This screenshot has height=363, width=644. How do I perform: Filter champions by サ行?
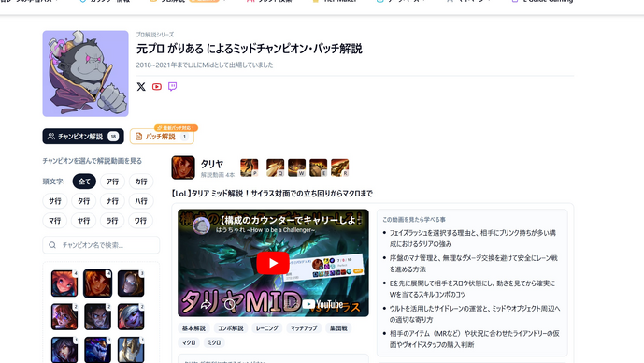click(54, 201)
